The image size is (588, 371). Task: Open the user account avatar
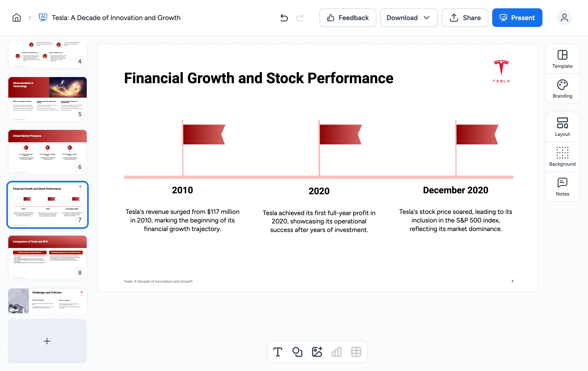564,18
